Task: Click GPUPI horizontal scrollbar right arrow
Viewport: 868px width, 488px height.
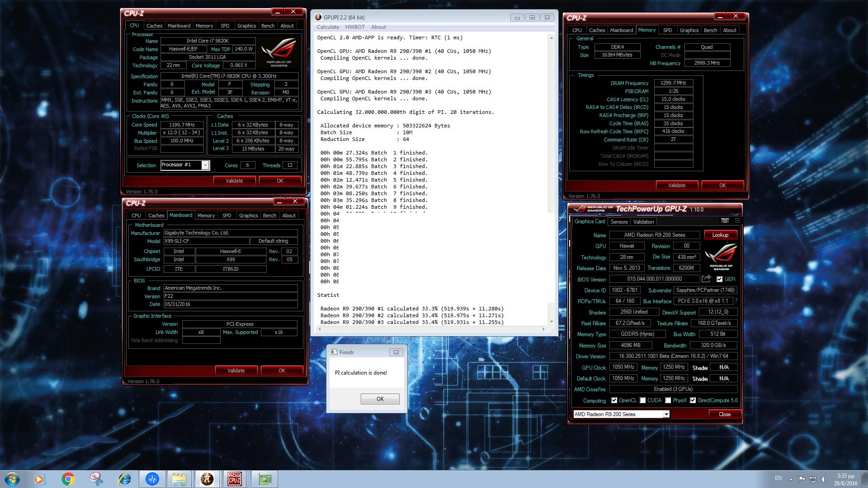Action: pos(543,329)
